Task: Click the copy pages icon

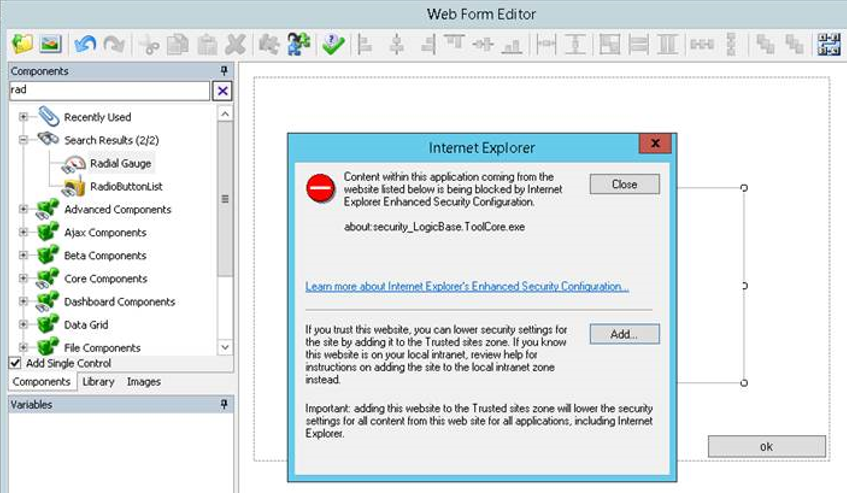Action: (x=178, y=45)
